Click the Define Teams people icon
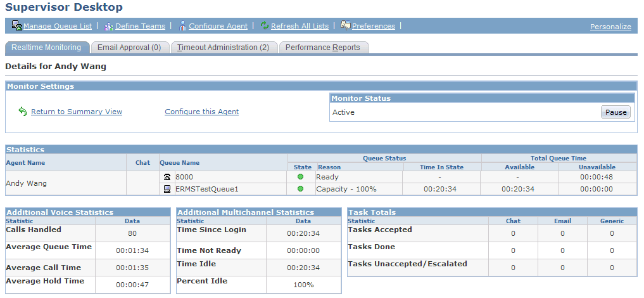Screen dimensions: 644x298 pyautogui.click(x=109, y=26)
